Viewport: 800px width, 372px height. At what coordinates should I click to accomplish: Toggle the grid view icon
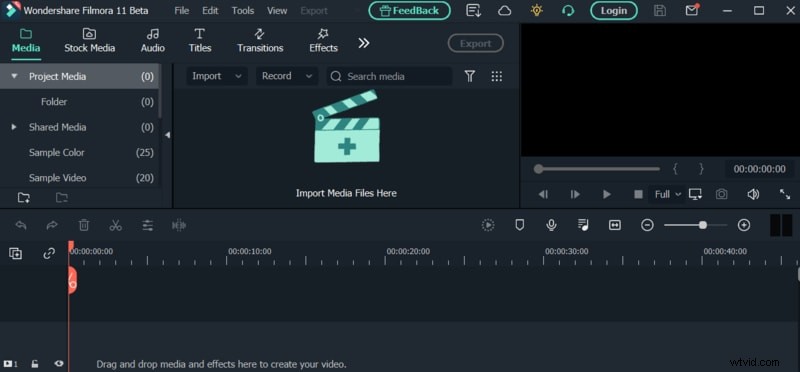pyautogui.click(x=496, y=76)
